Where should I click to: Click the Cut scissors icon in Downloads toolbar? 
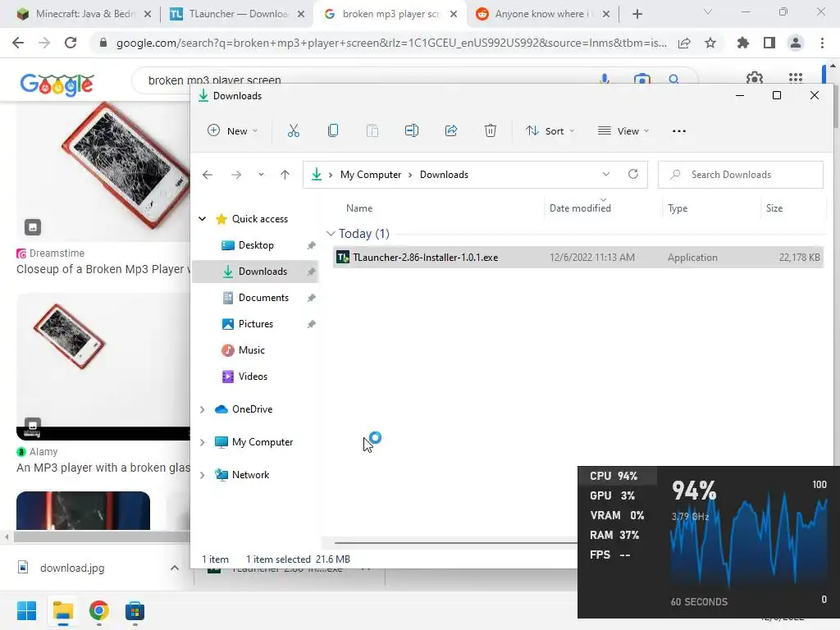point(294,130)
